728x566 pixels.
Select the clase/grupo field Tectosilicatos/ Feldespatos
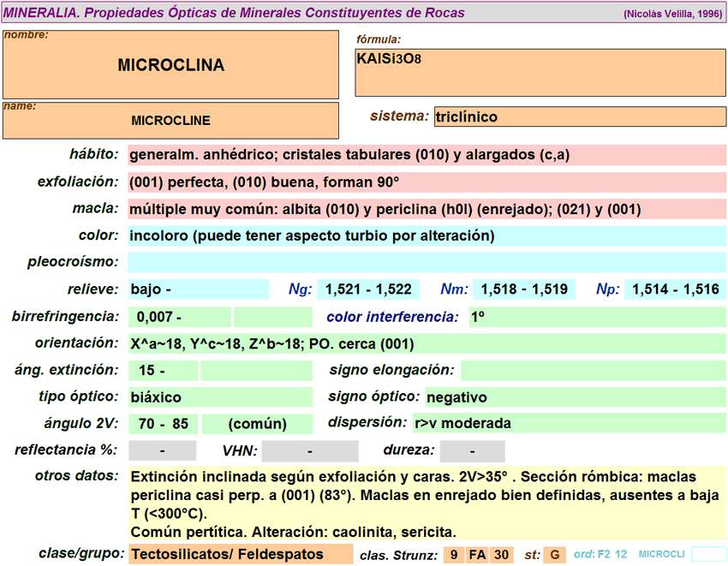[x=240, y=554]
